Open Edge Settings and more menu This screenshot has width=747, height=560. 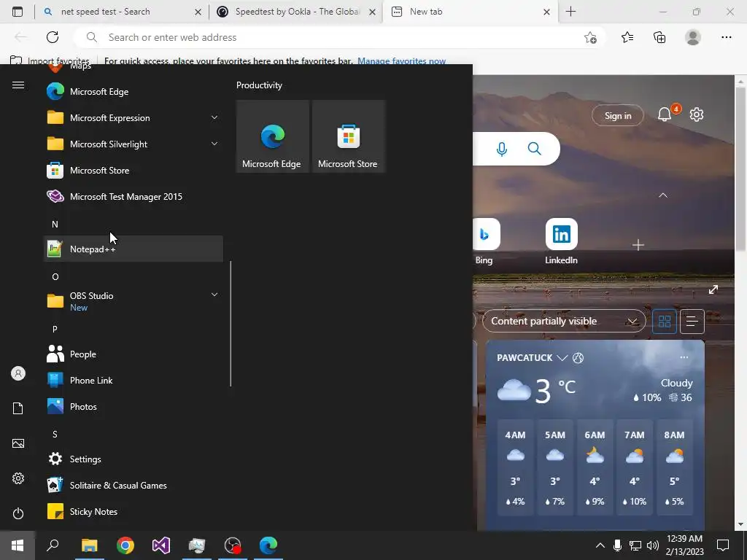(726, 37)
